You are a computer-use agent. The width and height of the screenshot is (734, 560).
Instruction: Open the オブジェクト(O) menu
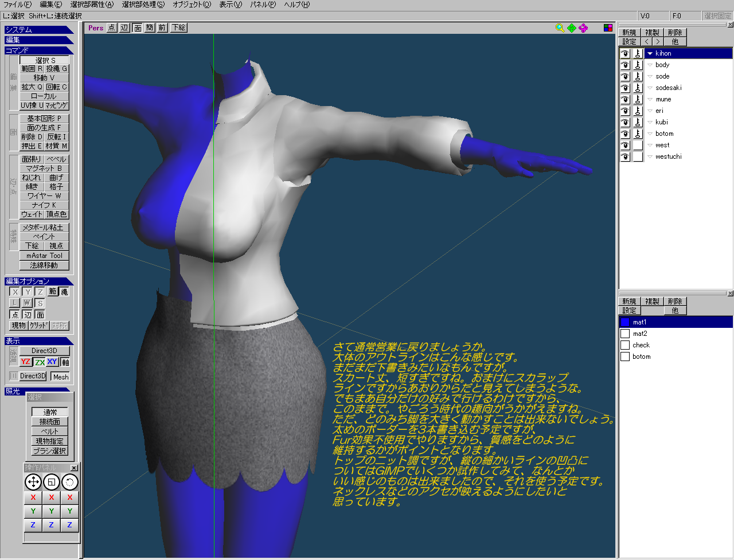[x=192, y=5]
